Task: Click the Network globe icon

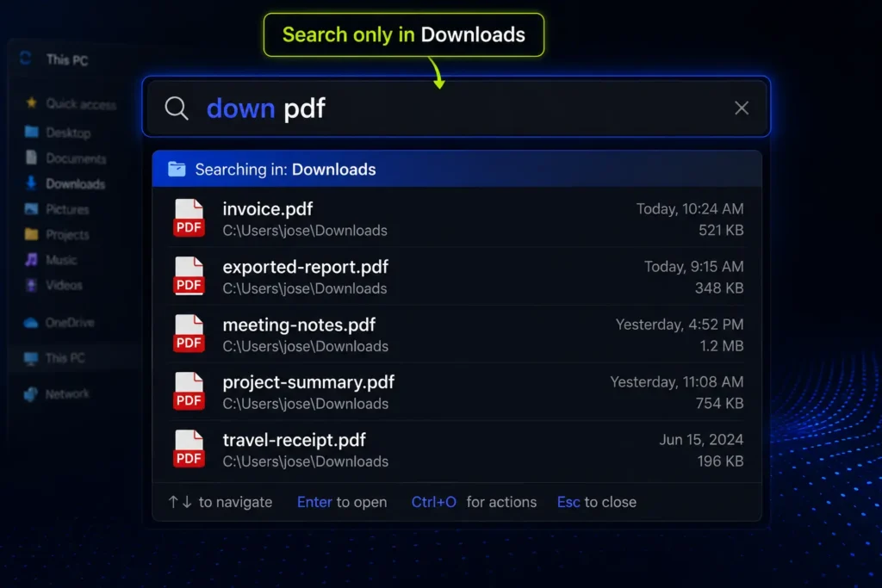Action: coord(31,394)
